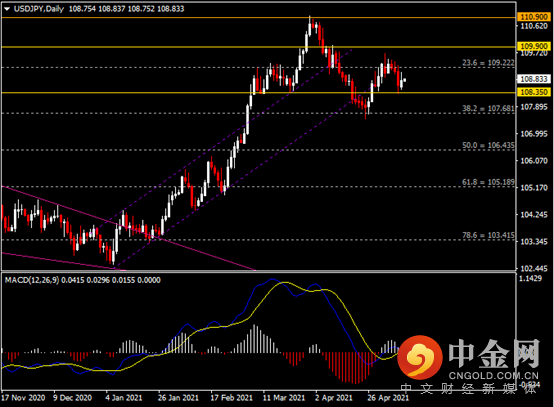Click the 78.6 = 103.415 Fibonacci label

[x=488, y=235]
